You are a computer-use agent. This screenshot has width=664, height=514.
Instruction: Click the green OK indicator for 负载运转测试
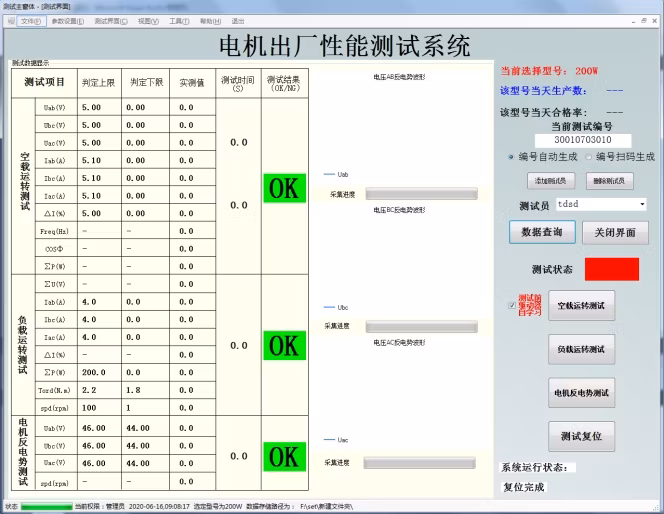tap(284, 345)
